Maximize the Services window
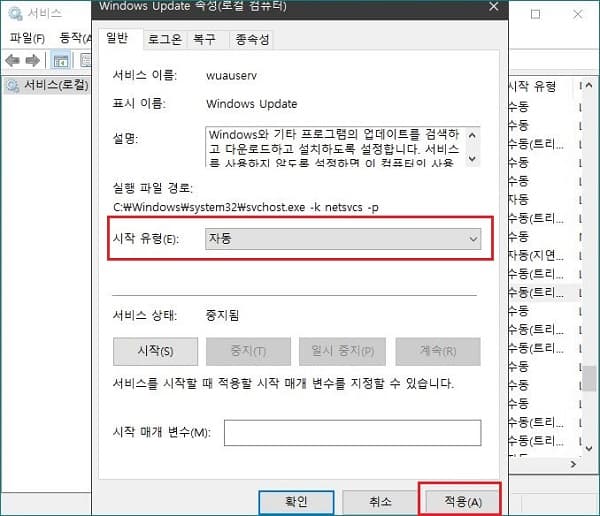 (x=536, y=14)
